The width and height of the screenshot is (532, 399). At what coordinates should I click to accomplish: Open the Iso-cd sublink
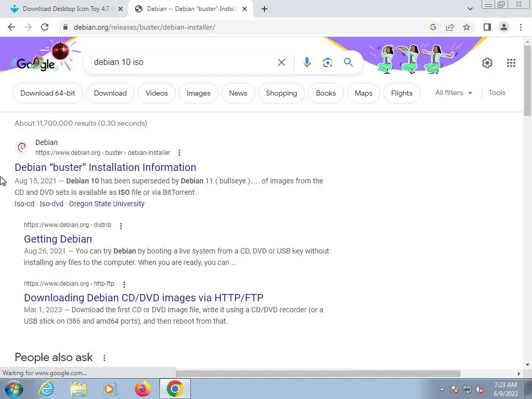(x=24, y=204)
